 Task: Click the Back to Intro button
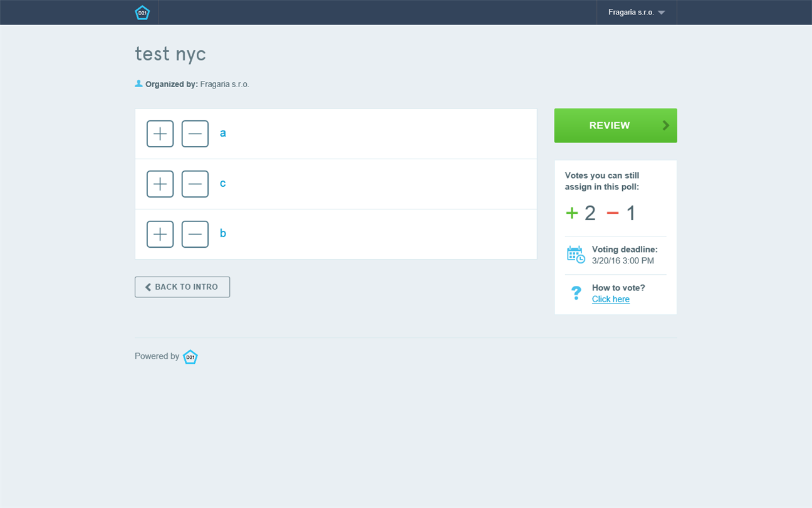pyautogui.click(x=182, y=287)
